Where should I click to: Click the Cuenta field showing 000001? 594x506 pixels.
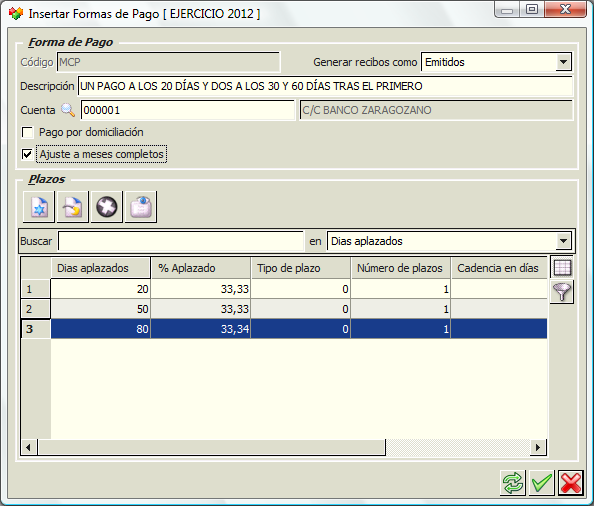pyautogui.click(x=188, y=110)
